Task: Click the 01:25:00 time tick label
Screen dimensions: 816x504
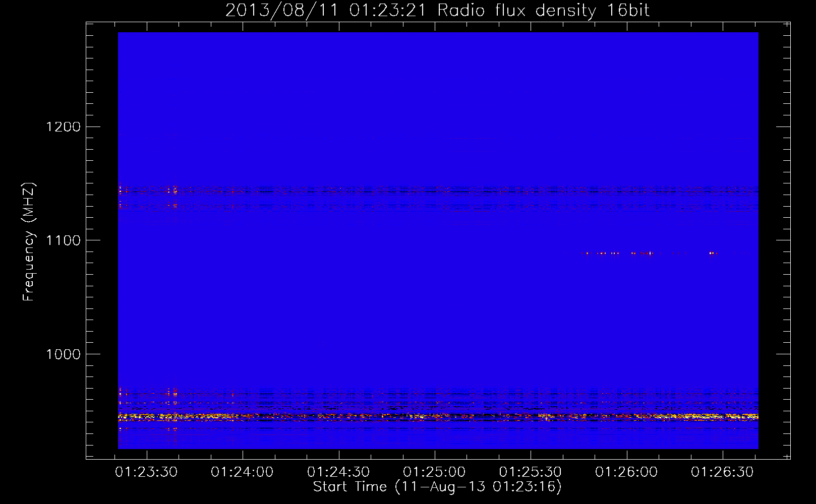Action: tap(434, 472)
